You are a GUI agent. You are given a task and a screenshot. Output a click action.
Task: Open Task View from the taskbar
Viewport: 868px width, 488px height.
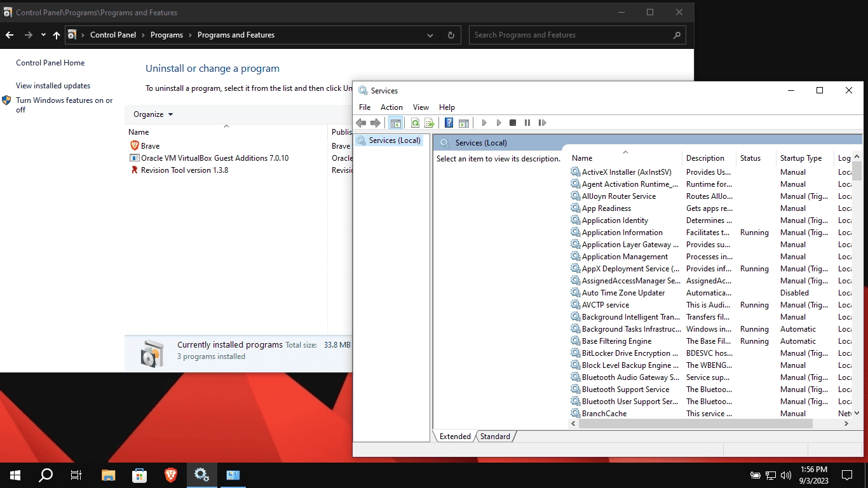tap(76, 475)
